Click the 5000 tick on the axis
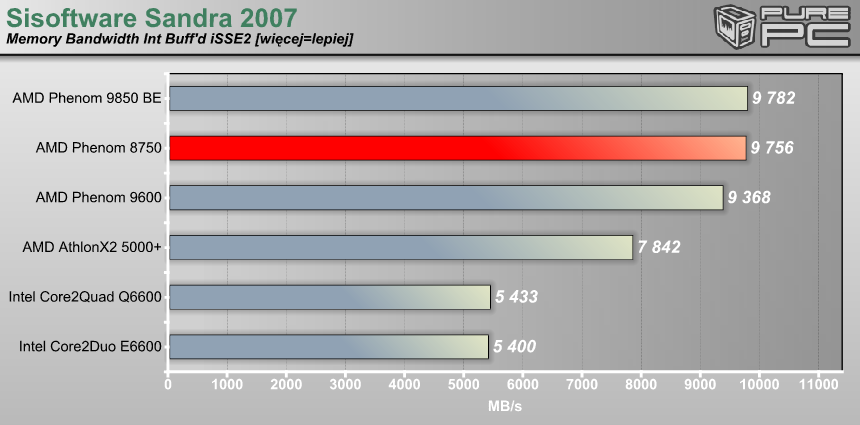The height and width of the screenshot is (425, 860). (x=463, y=384)
